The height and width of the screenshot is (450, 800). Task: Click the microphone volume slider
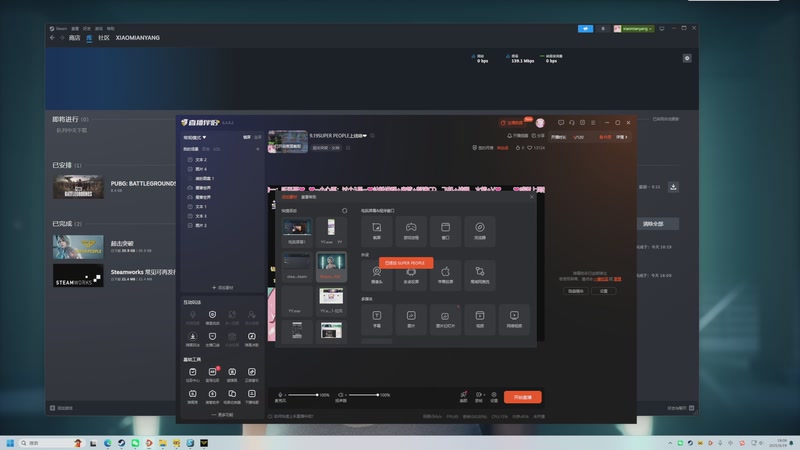point(303,395)
